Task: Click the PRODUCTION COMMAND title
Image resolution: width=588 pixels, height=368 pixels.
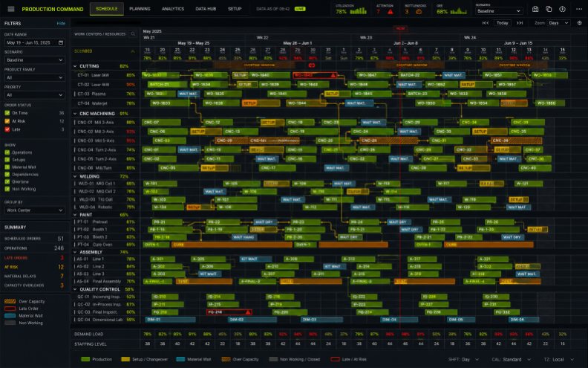Action: pyautogui.click(x=53, y=9)
